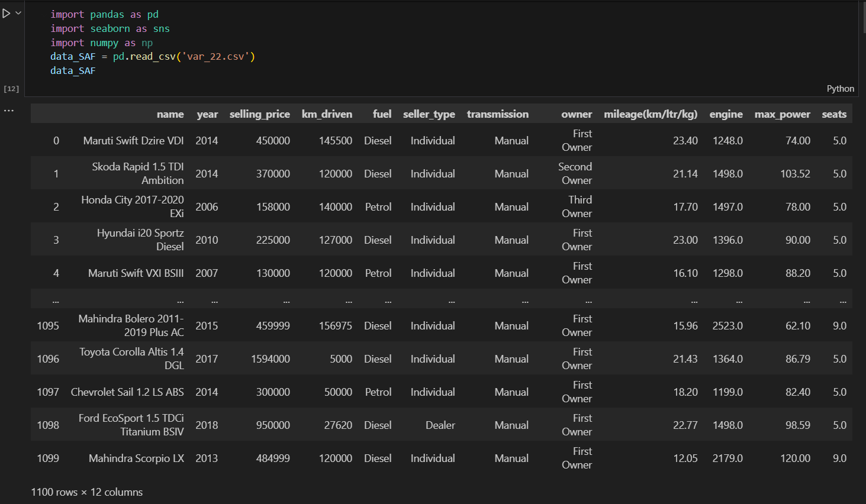Select 'Honda City 2017-2020 EXi' cell
This screenshot has width=866, height=504.
133,206
